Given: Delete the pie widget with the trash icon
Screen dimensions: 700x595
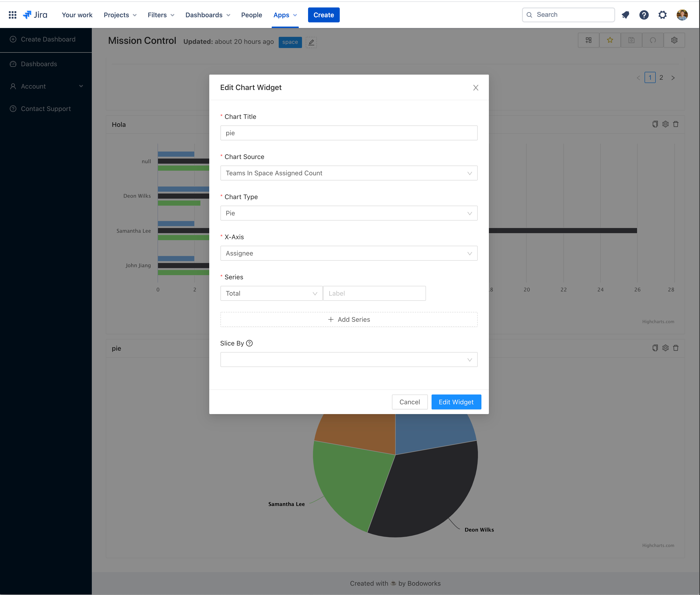Looking at the screenshot, I should [x=676, y=348].
